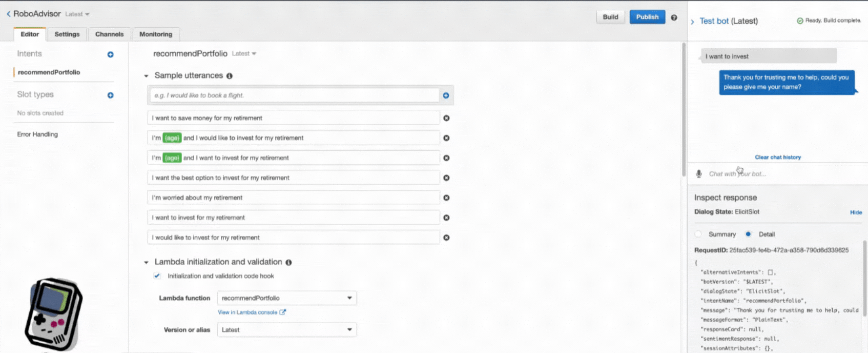
Task: Select the Summary radio button
Action: click(698, 234)
